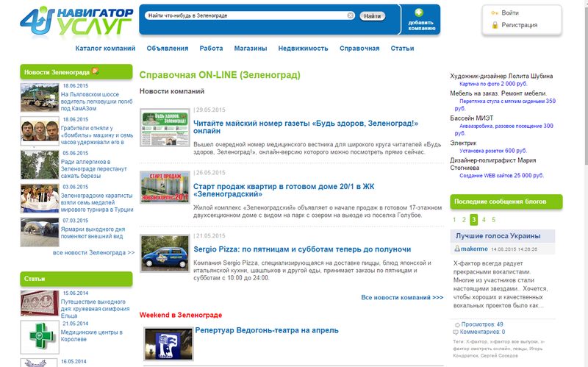588x367 pixels.
Task: Open Каталог компаний menu item
Action: (x=105, y=49)
